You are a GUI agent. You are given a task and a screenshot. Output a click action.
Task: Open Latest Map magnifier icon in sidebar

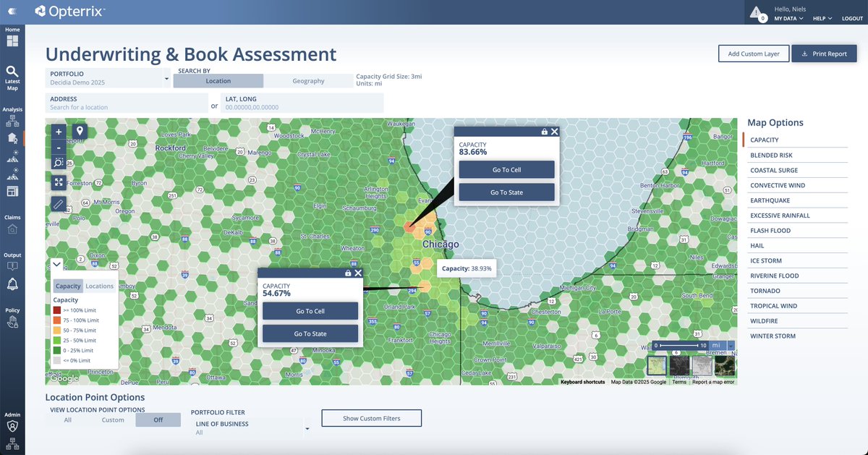click(12, 71)
